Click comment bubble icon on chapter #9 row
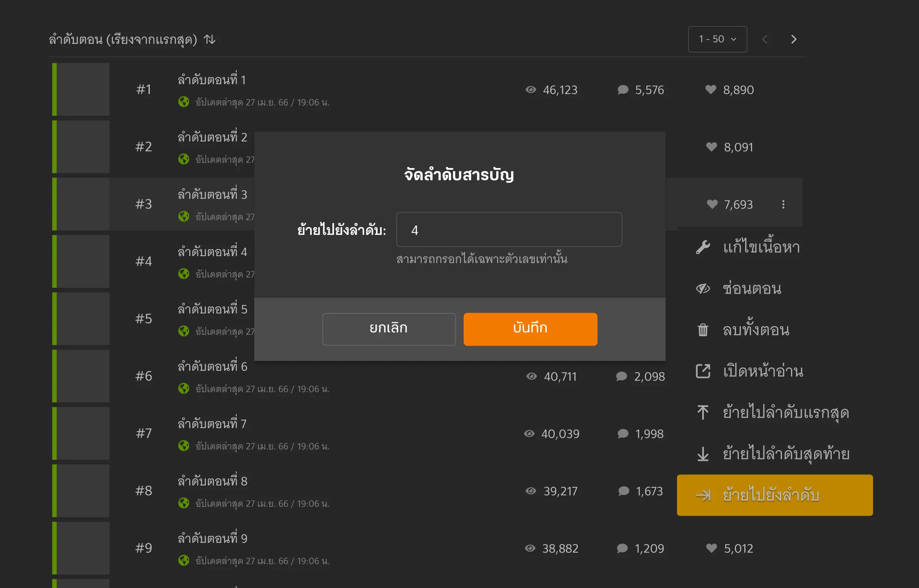This screenshot has width=919, height=588. click(x=622, y=548)
